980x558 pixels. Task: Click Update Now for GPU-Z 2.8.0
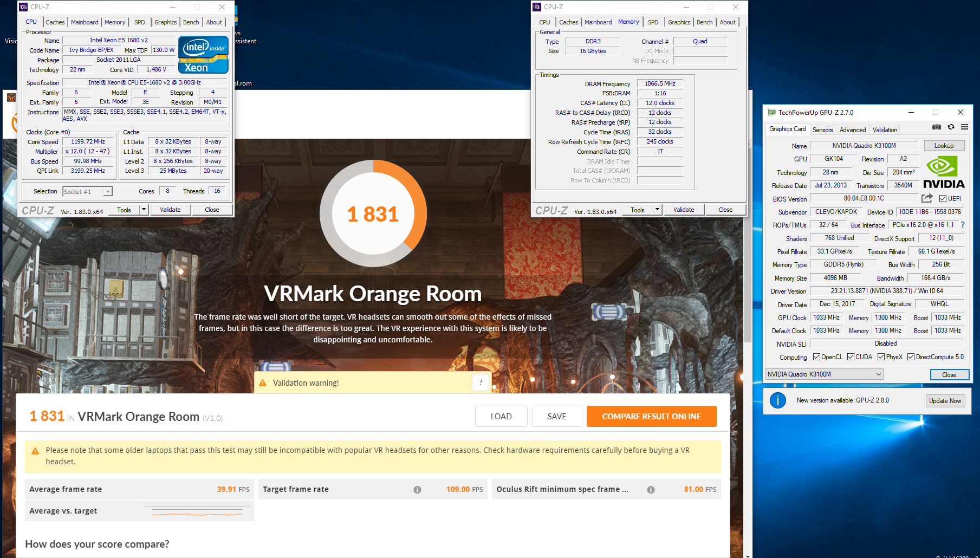tap(945, 401)
